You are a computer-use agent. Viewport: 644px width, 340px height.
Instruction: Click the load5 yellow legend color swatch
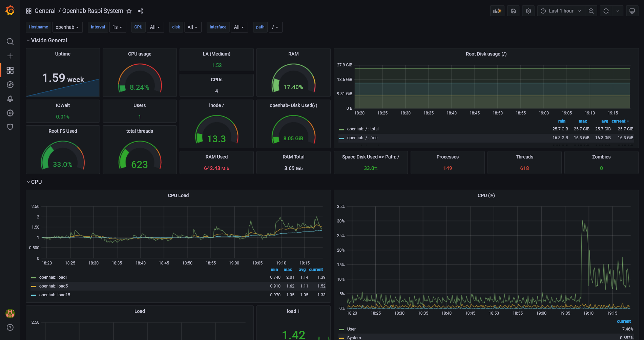pyautogui.click(x=34, y=286)
